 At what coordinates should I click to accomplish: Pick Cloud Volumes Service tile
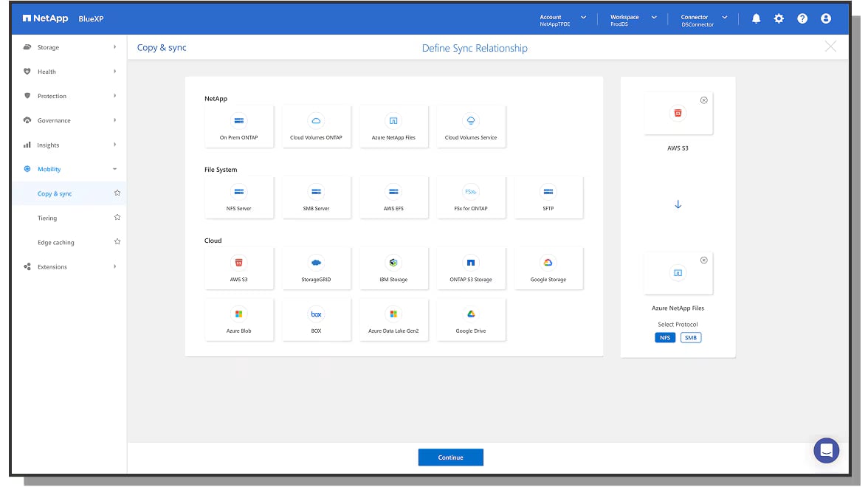click(x=471, y=127)
